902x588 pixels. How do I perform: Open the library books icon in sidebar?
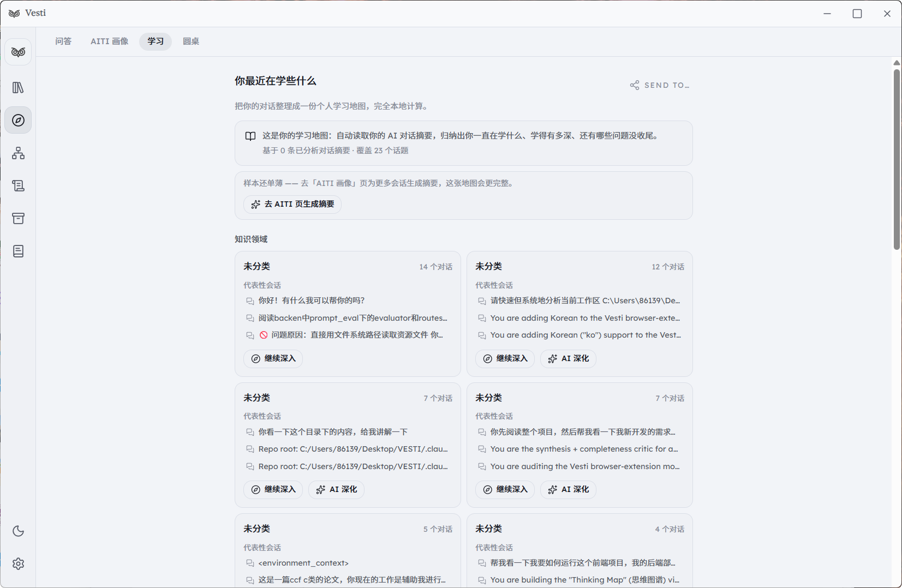[x=18, y=87]
